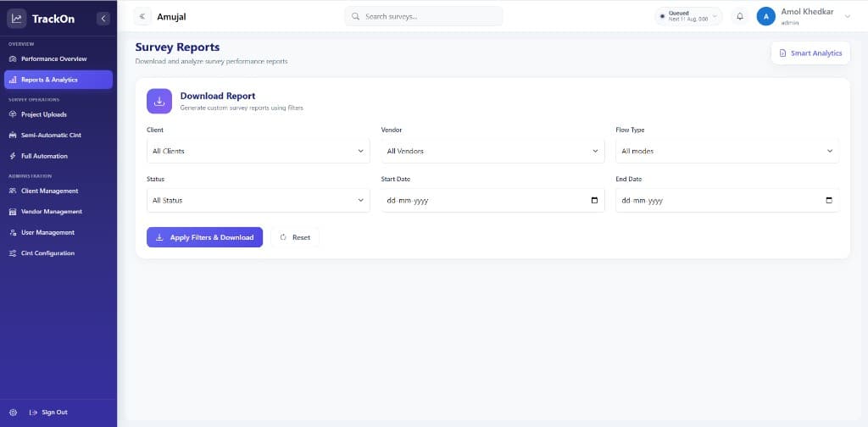The width and height of the screenshot is (868, 427).
Task: Click the user avatar circle A
Action: [x=766, y=17]
